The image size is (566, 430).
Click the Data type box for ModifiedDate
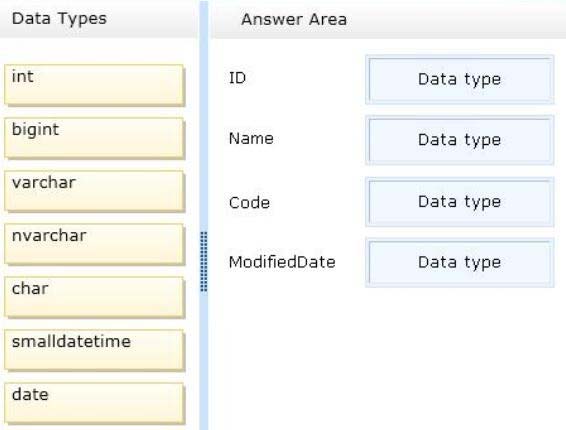(x=460, y=262)
